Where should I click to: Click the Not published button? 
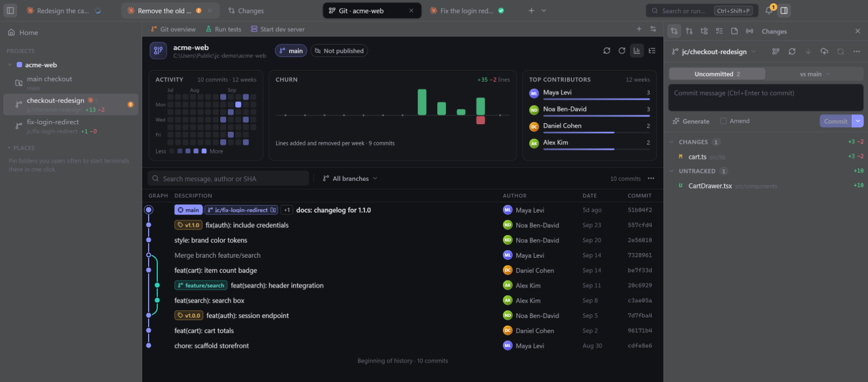[339, 50]
